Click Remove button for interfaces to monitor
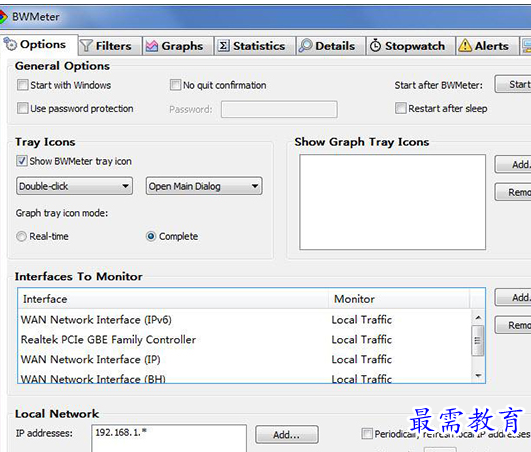 [513, 325]
